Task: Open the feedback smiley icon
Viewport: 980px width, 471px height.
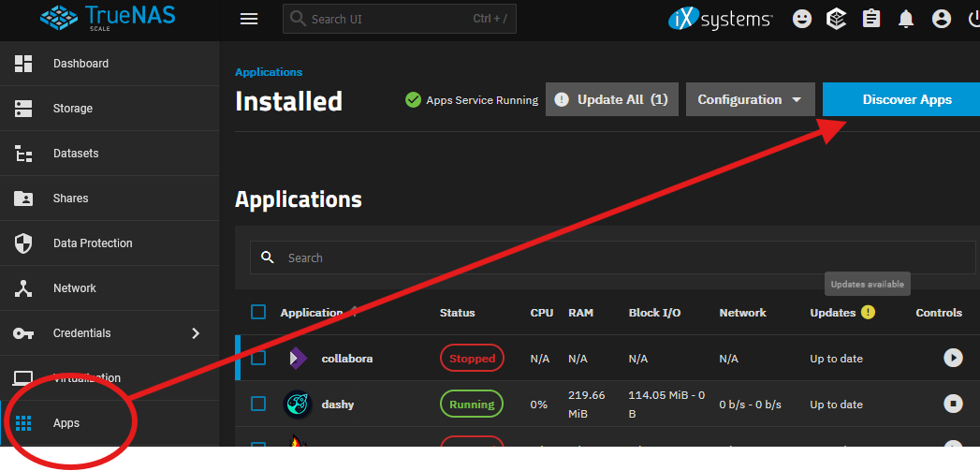Action: (802, 19)
